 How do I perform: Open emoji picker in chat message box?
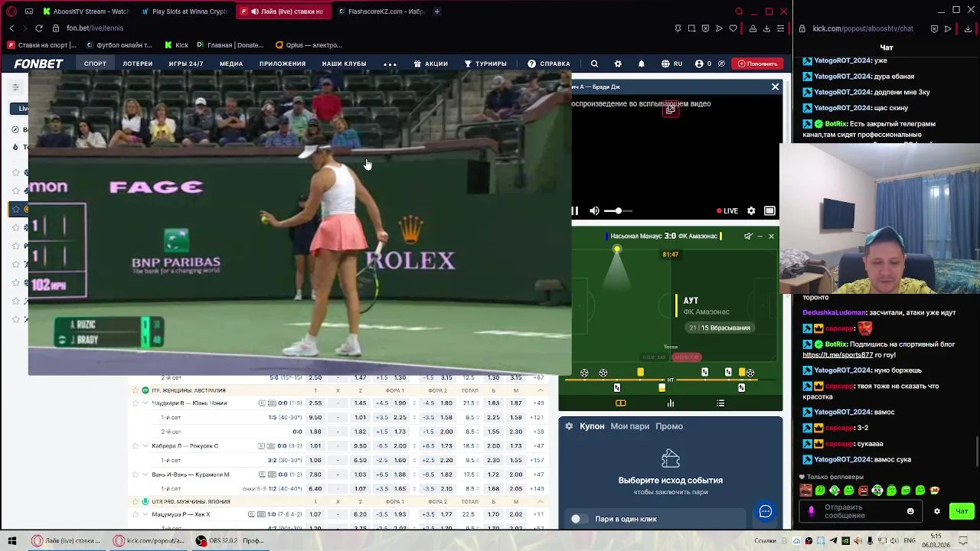pyautogui.click(x=910, y=511)
